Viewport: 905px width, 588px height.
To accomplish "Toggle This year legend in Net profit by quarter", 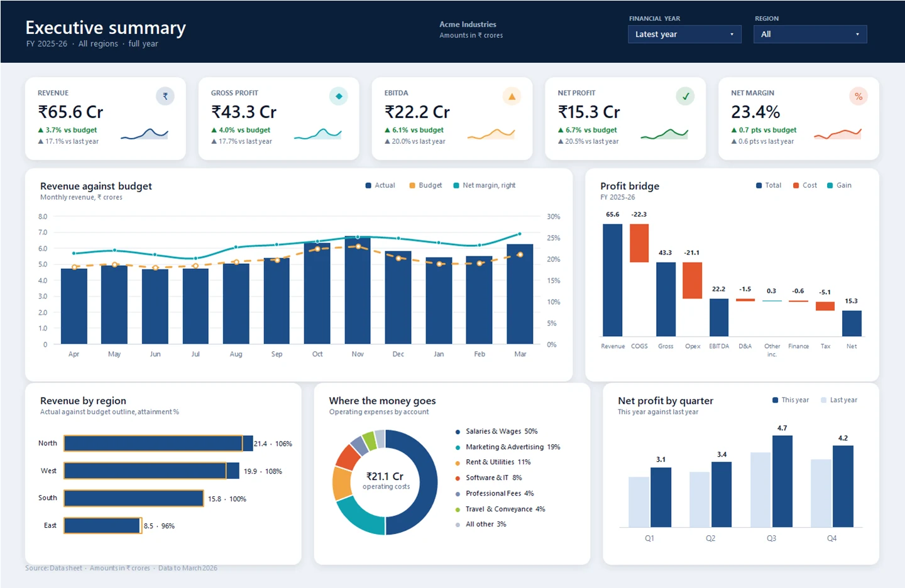I will (791, 400).
